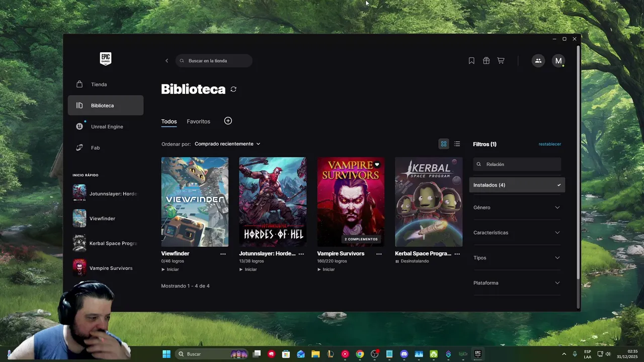Open Microsoft Store from the taskbar
The width and height of the screenshot is (644, 362).
tap(286, 354)
